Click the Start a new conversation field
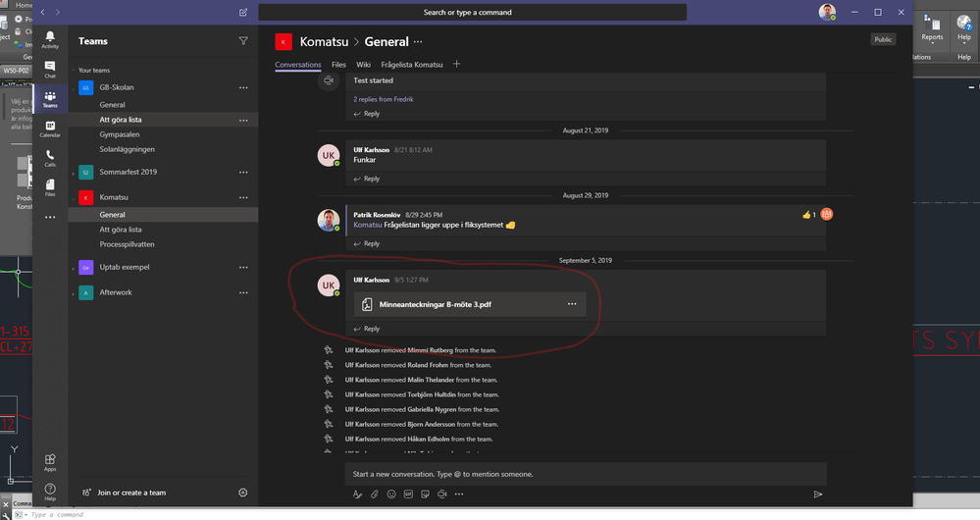 (x=586, y=474)
